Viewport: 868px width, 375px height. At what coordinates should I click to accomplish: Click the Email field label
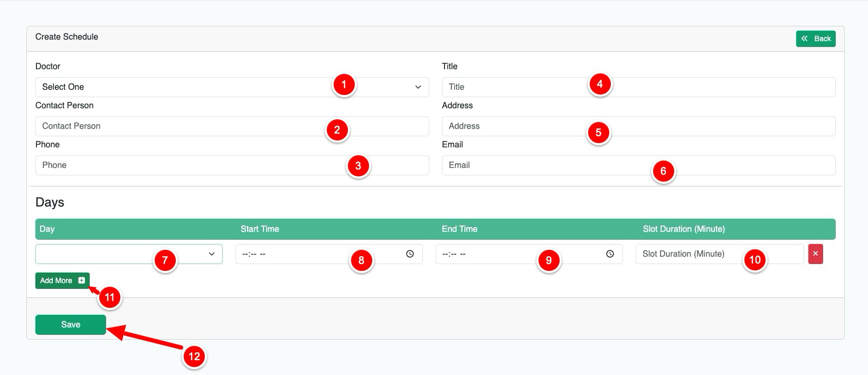point(452,145)
